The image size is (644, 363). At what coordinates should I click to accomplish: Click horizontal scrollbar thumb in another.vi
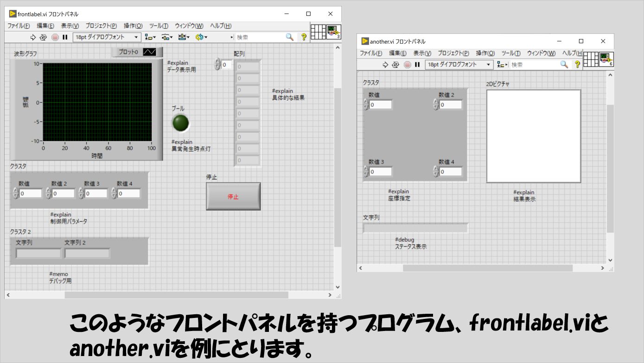tap(487, 268)
